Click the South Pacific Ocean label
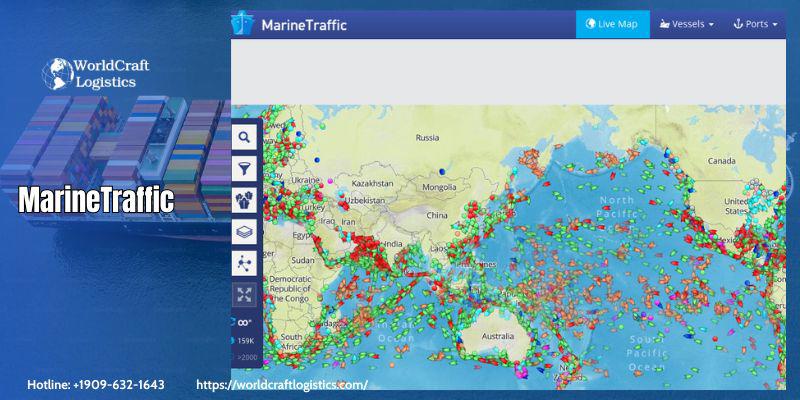Image resolution: width=800 pixels, height=400 pixels. 646,353
